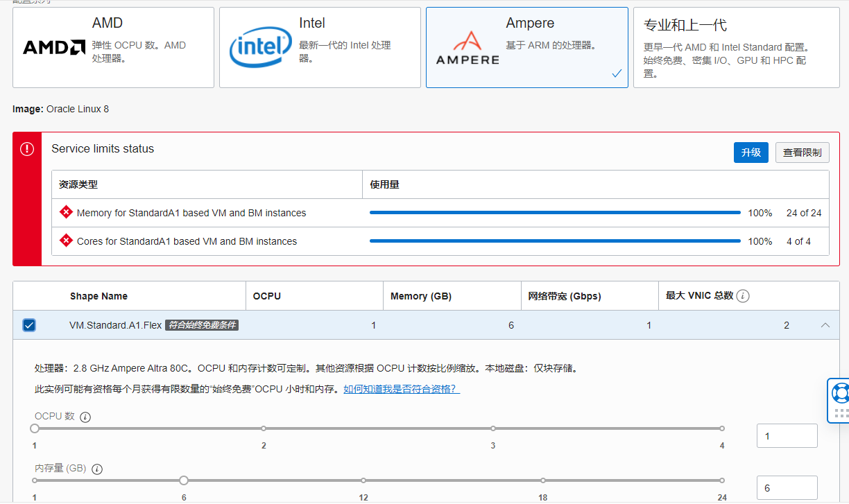
Task: Set the OCPU slider to stop 2
Action: click(264, 428)
